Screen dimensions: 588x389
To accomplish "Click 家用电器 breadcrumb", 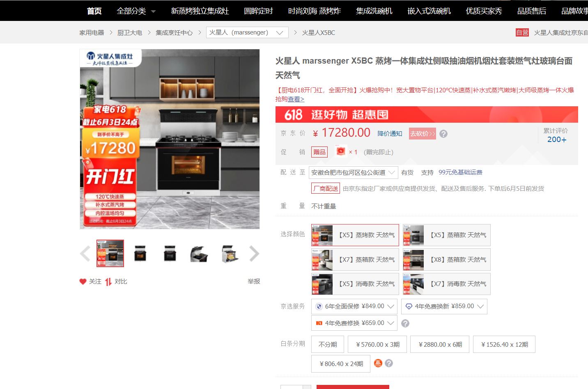I will (x=92, y=32).
